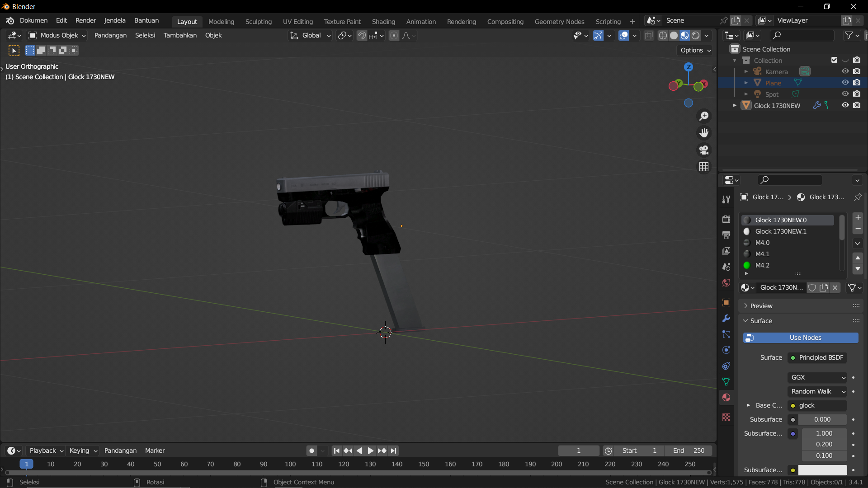Open the Object Data mesh properties tab

(x=726, y=381)
